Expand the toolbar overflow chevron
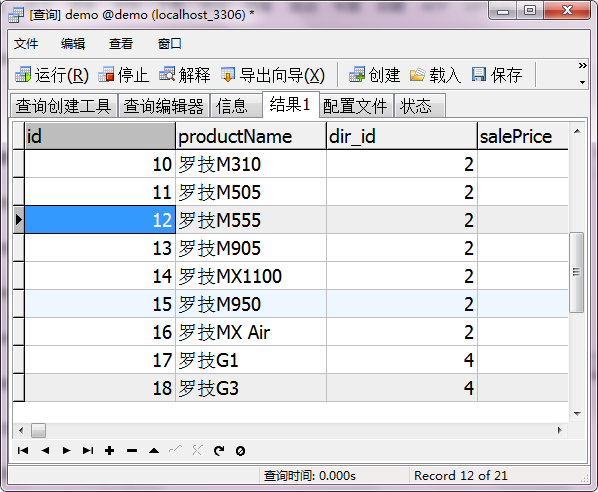Viewport: 598px width, 492px height. (582, 65)
